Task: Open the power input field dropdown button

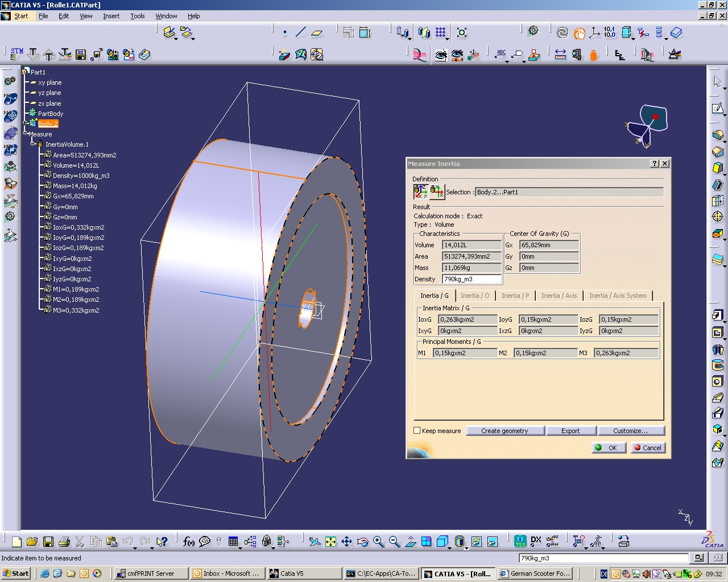Action: [698, 558]
